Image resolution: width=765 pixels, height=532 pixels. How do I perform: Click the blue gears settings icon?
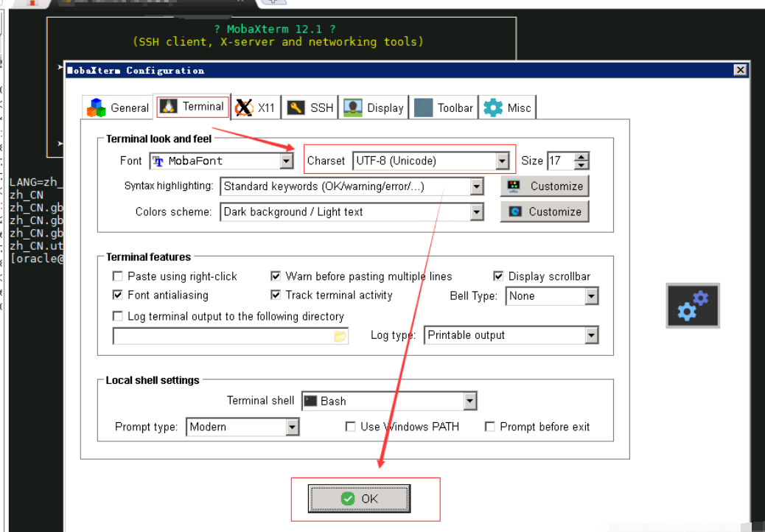(693, 306)
